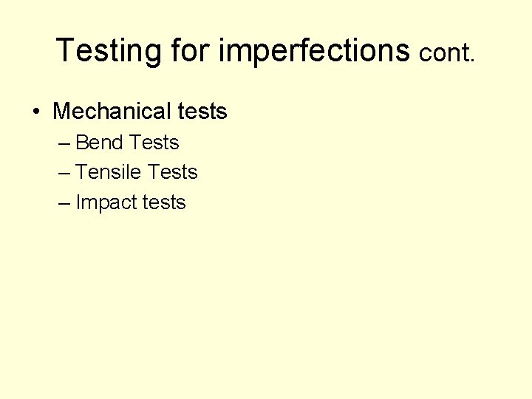This screenshot has width=532, height=399.
Task: Click the word "Tests" after "Tensile"
Action: click(172, 172)
